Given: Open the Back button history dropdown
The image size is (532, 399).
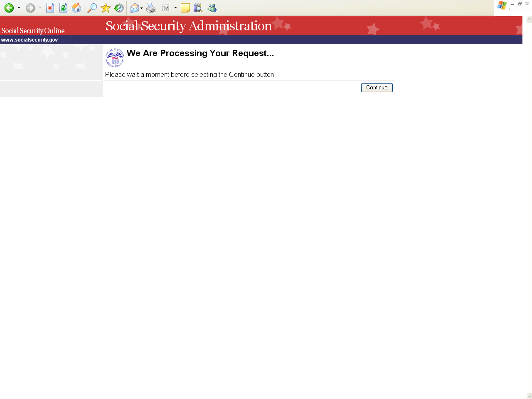Looking at the screenshot, I should pyautogui.click(x=19, y=8).
